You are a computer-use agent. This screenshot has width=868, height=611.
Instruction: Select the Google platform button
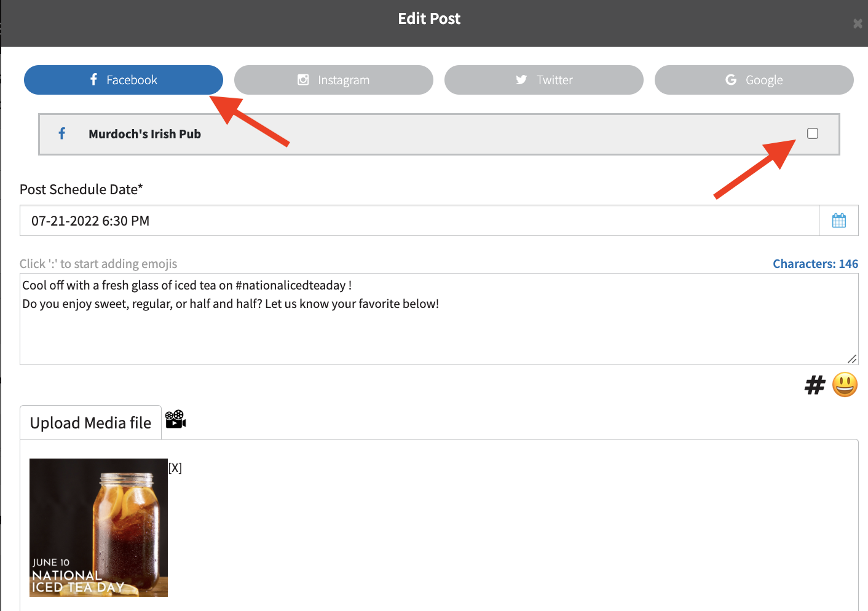point(754,80)
